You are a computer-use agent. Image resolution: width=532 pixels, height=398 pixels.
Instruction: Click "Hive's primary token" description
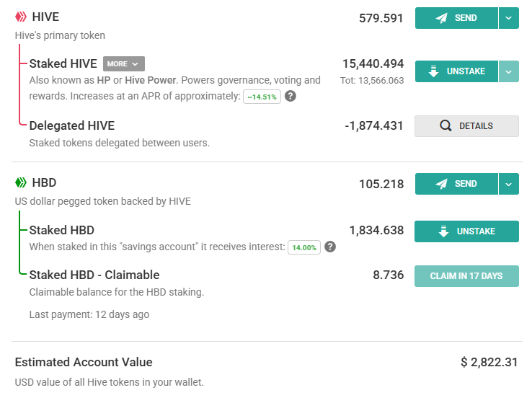tap(60, 35)
